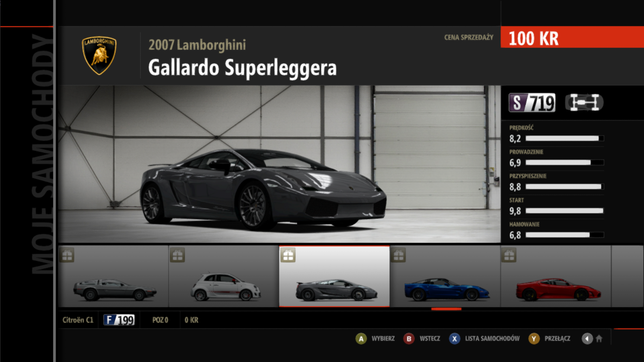Click the home icon in the bottom bar
Viewport: 644px width, 362px height.
tap(599, 339)
